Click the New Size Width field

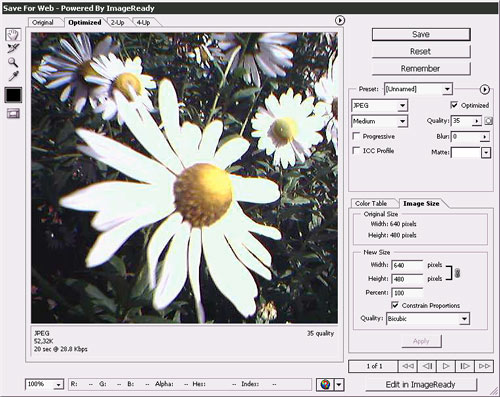[407, 265]
